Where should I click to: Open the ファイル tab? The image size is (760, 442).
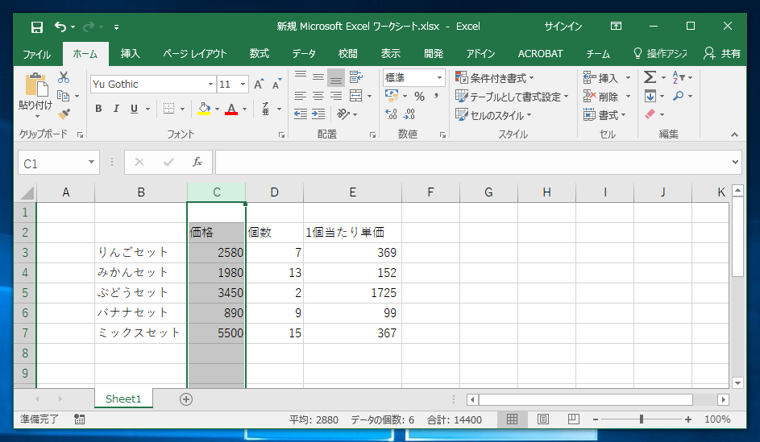tap(37, 54)
